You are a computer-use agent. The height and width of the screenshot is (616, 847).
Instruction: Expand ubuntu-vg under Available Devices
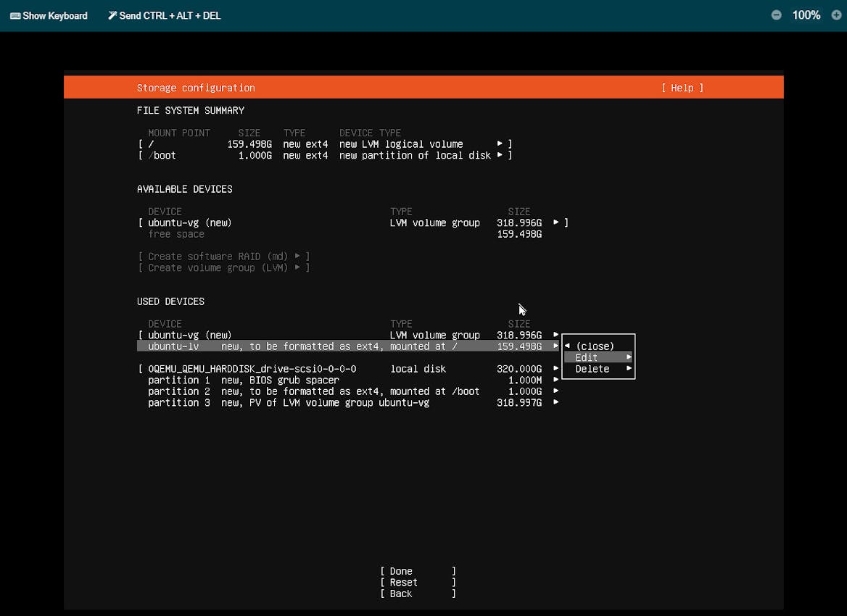pos(555,222)
